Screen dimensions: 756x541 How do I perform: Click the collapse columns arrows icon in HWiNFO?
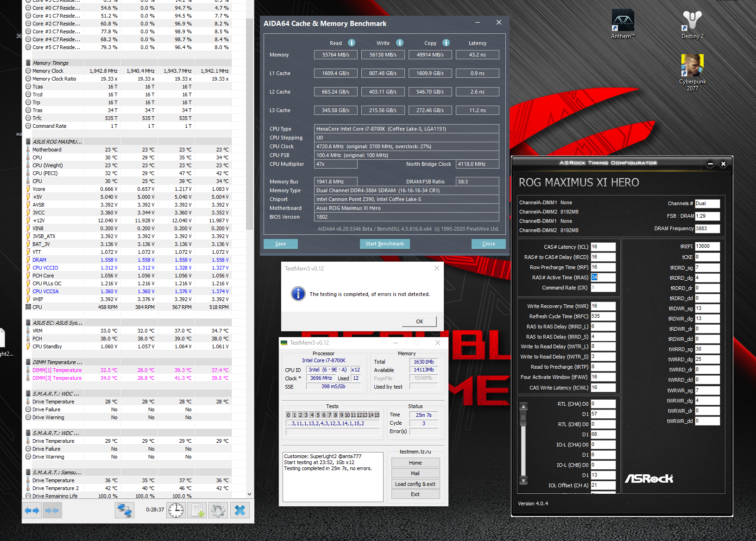coord(52,510)
